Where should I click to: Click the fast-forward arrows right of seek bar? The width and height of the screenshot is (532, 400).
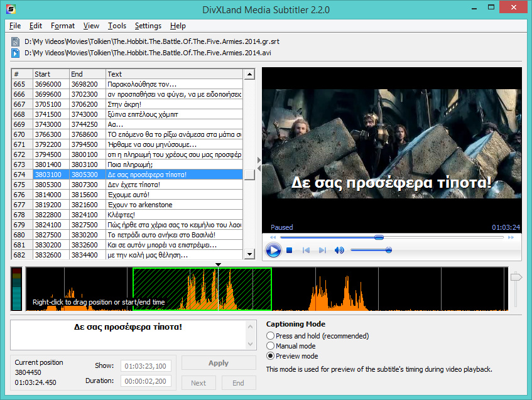pos(511,237)
